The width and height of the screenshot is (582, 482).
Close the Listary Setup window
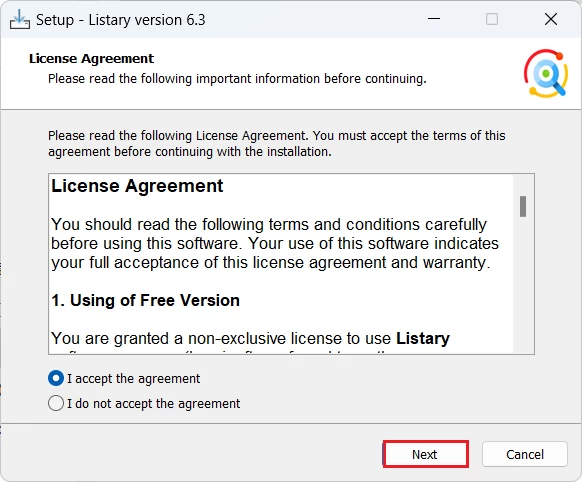(x=551, y=19)
